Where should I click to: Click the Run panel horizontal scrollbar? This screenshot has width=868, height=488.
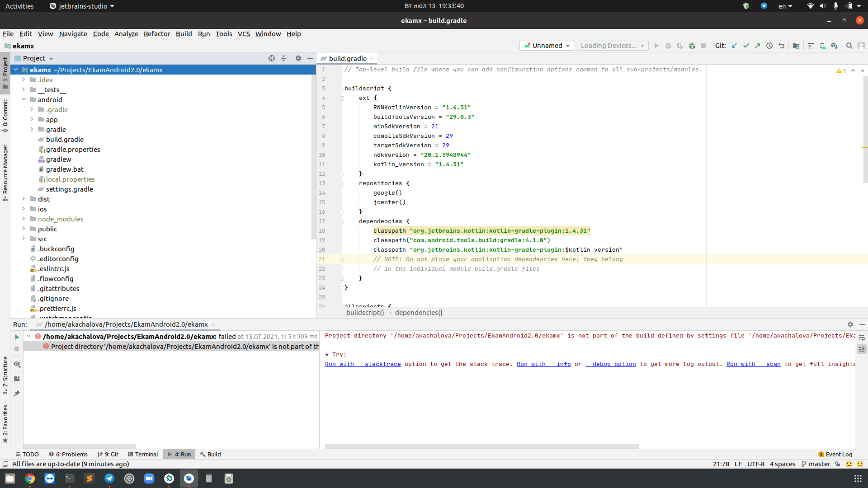(481, 446)
